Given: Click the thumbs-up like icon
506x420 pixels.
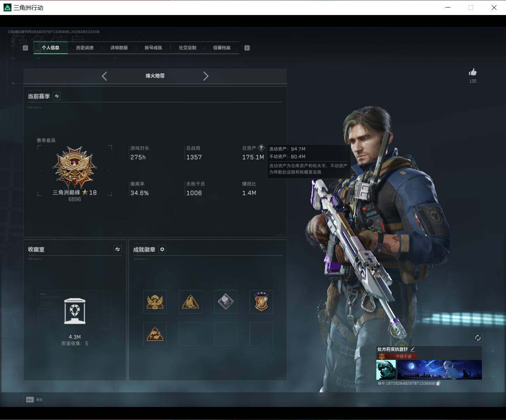Looking at the screenshot, I should [x=473, y=72].
